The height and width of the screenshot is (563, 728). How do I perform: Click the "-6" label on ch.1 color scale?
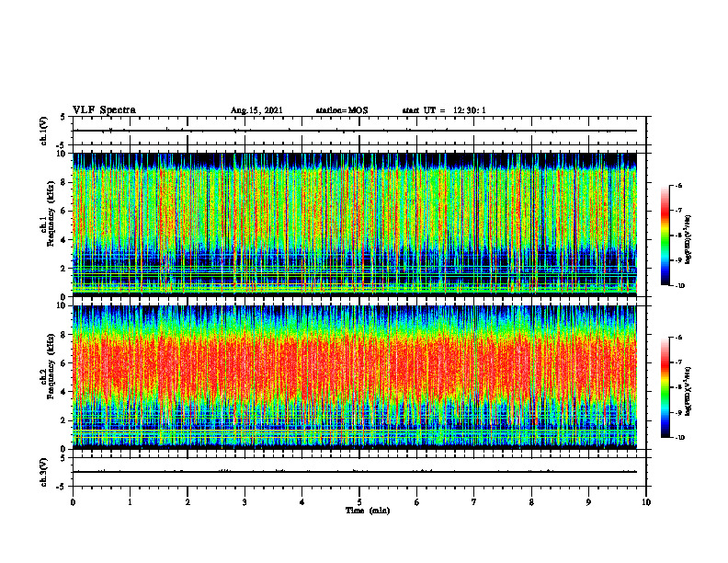pyautogui.click(x=678, y=185)
